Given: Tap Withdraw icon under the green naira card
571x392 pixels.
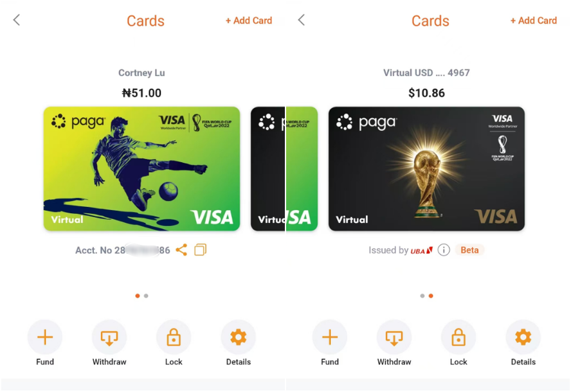Looking at the screenshot, I should pyautogui.click(x=109, y=337).
